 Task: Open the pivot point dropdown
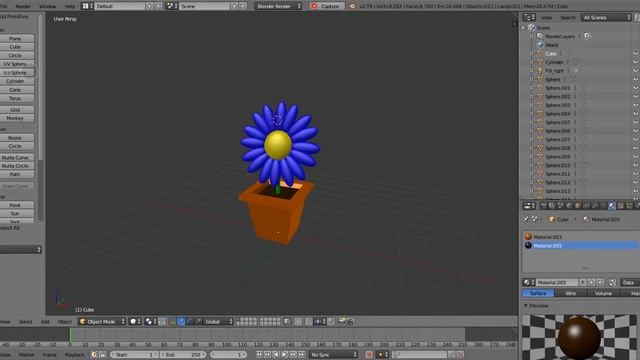[x=151, y=322]
